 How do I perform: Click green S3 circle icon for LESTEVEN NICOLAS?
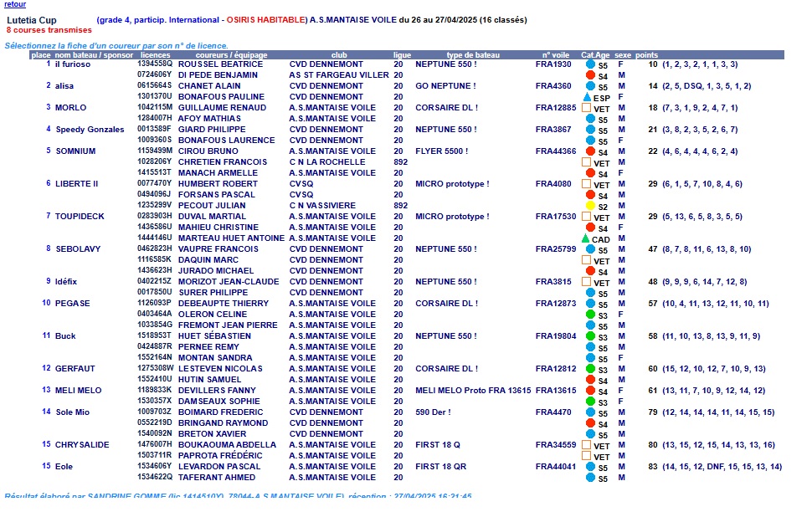point(590,369)
